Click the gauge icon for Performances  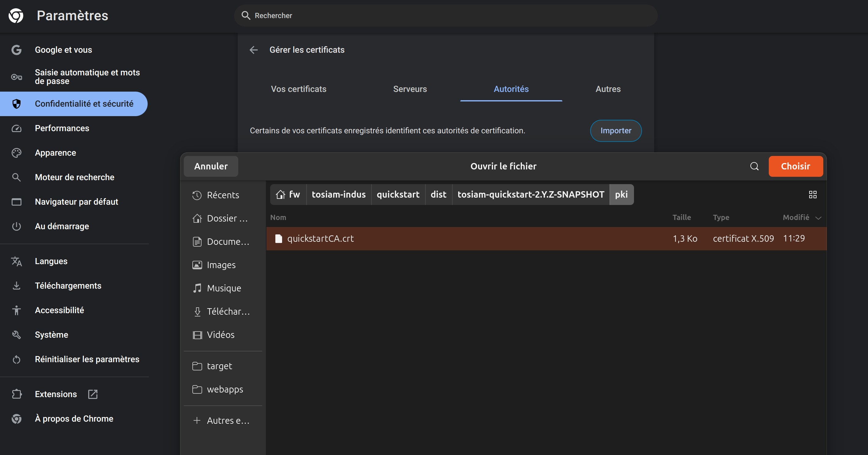click(17, 128)
